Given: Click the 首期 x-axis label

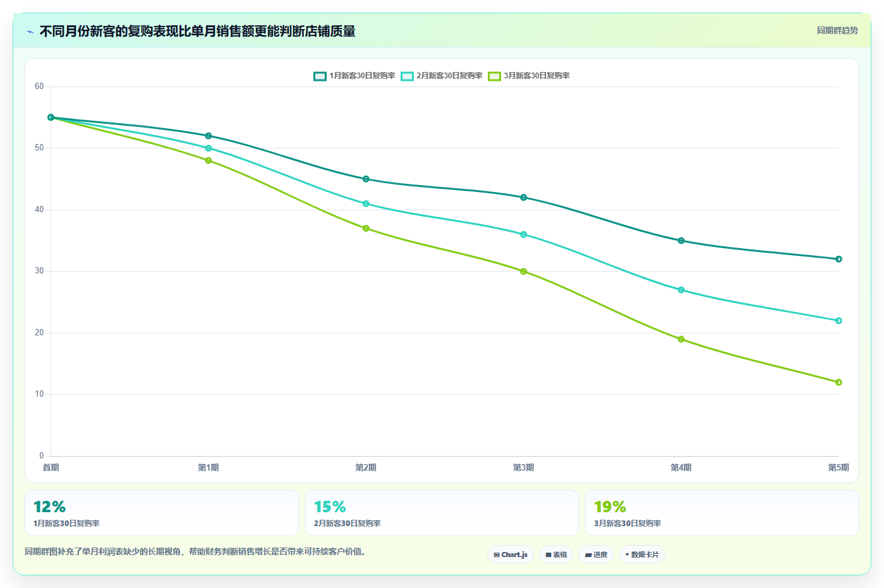Looking at the screenshot, I should pyautogui.click(x=51, y=467).
